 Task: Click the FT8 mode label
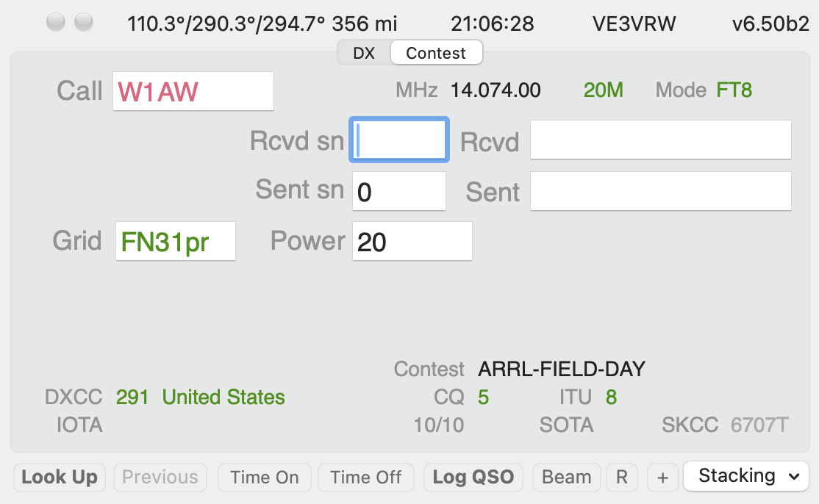click(x=734, y=91)
